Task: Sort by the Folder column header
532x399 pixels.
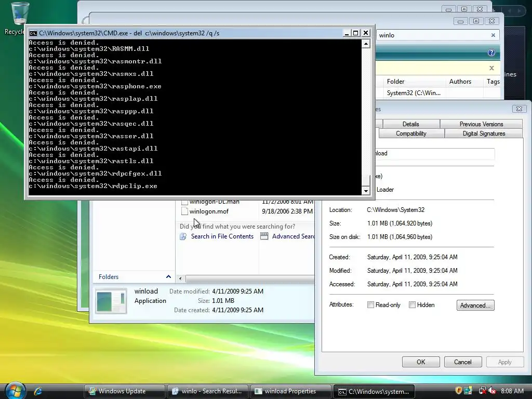Action: (x=411, y=82)
